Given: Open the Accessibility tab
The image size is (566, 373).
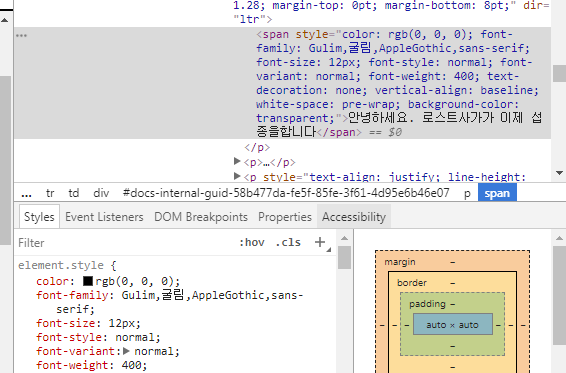Looking at the screenshot, I should (x=354, y=217).
